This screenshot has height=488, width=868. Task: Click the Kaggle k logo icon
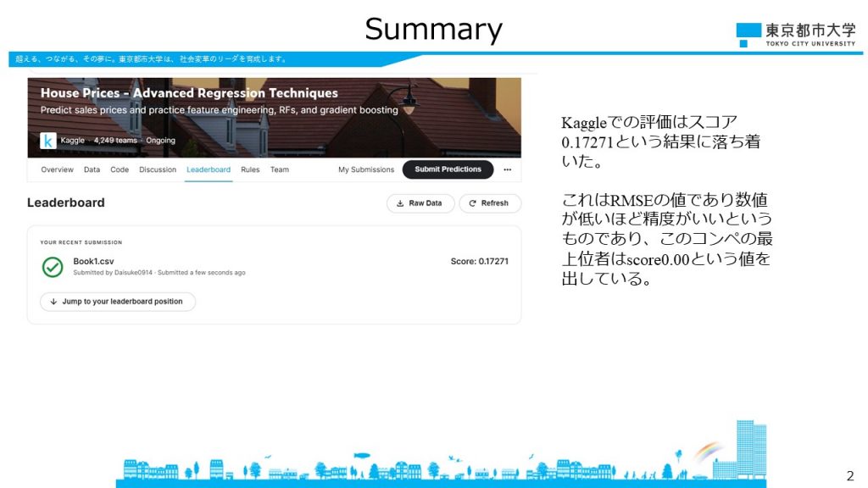[x=48, y=141]
